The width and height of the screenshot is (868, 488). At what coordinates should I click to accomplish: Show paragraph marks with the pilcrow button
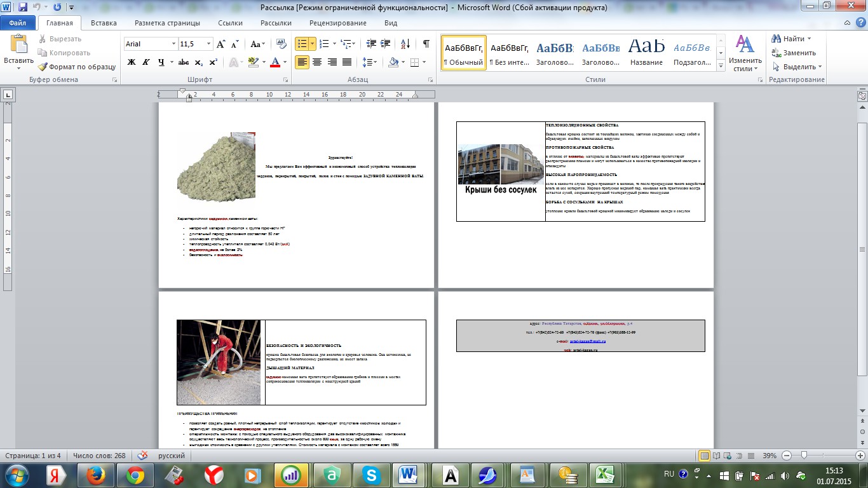(x=426, y=44)
